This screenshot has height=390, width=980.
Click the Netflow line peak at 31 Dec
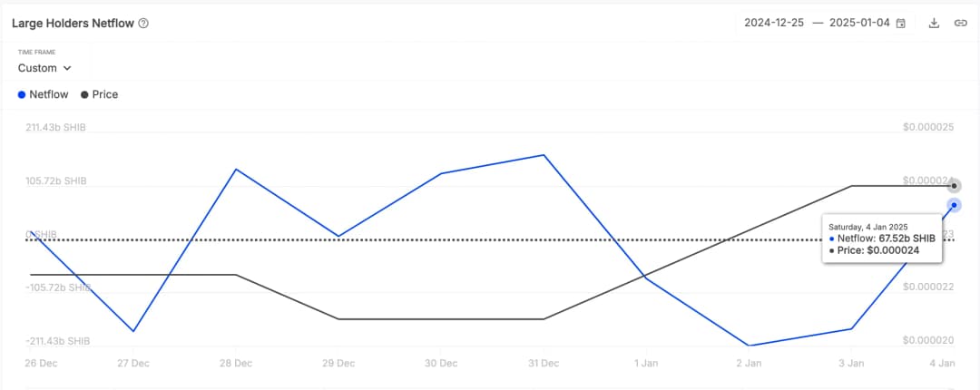coord(544,155)
